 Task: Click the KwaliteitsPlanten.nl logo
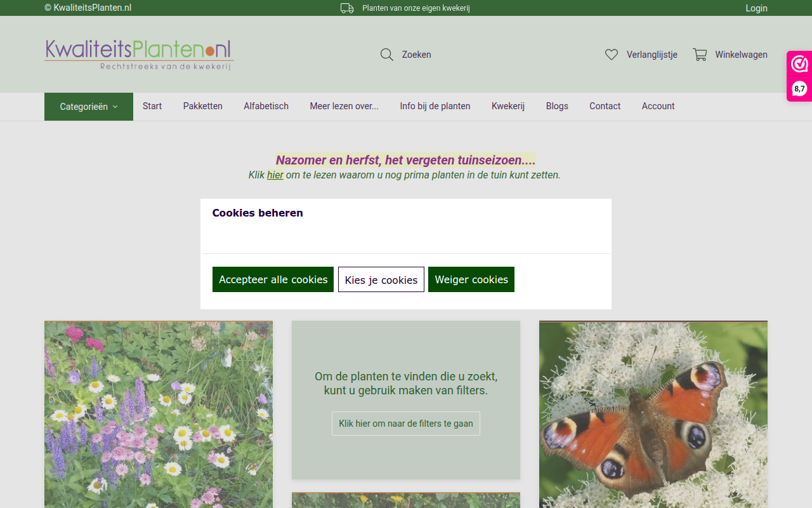click(x=140, y=55)
